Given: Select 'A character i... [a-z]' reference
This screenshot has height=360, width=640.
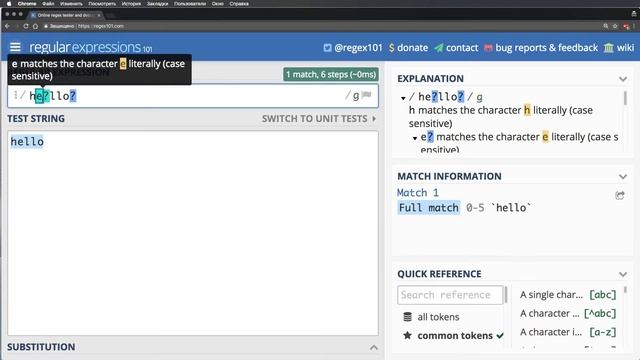Looking at the screenshot, I should click(568, 332).
